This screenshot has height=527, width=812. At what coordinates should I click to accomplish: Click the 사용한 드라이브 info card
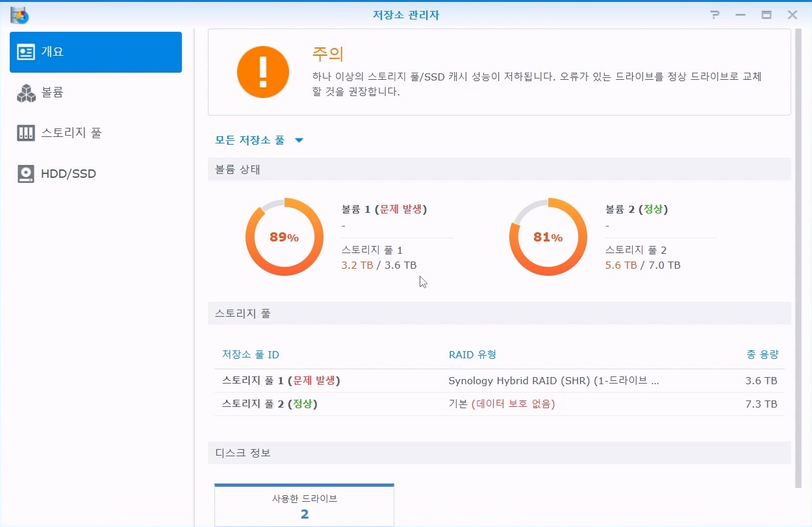(304, 506)
